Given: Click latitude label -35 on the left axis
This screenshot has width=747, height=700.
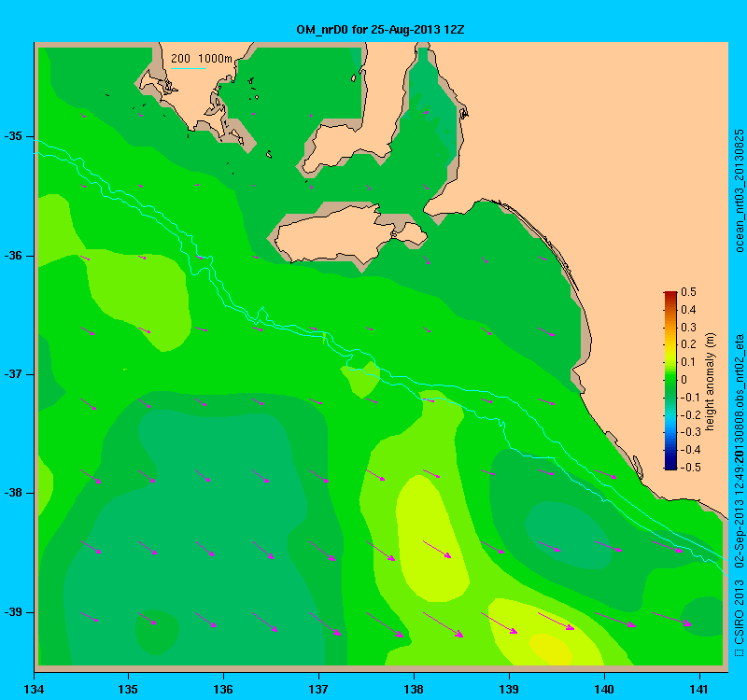Looking at the screenshot, I should pyautogui.click(x=13, y=136).
